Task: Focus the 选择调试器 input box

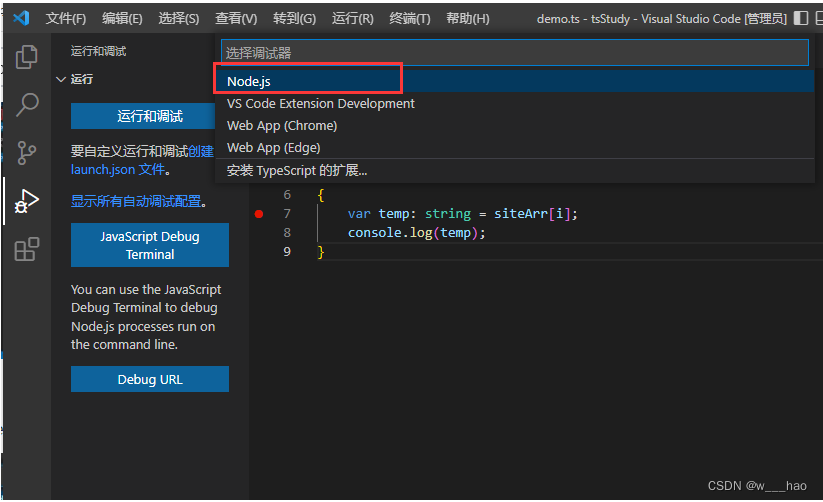Action: point(514,53)
